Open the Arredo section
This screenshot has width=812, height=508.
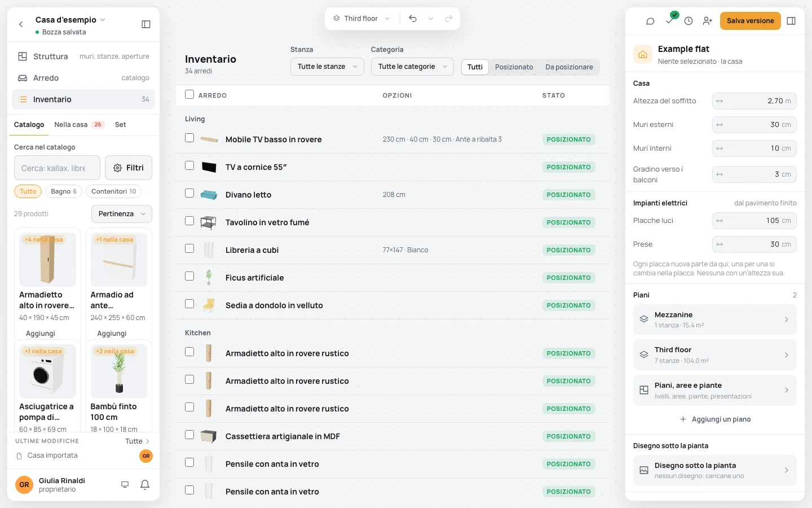tap(83, 78)
